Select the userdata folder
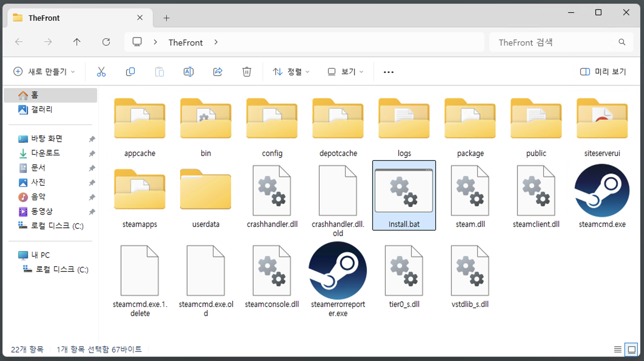644x361 pixels. pyautogui.click(x=206, y=198)
